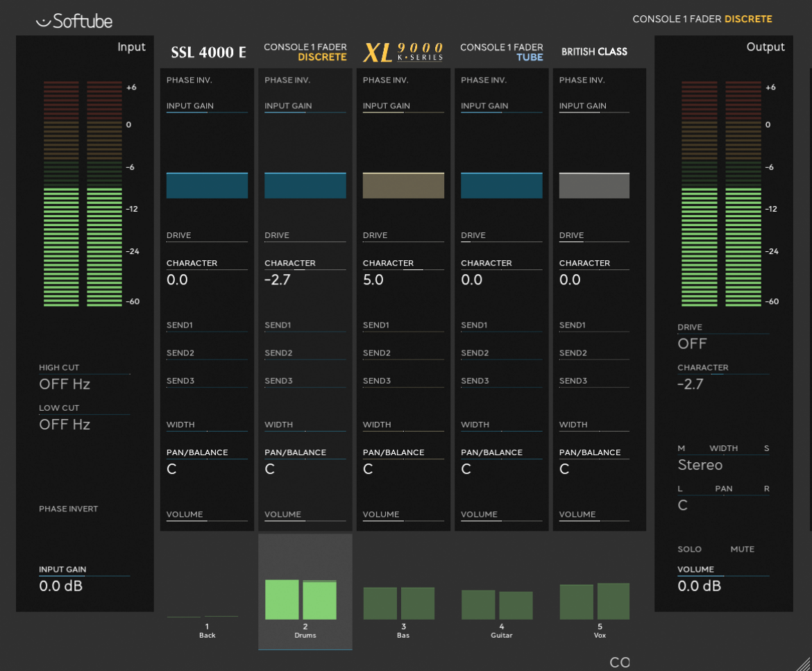Click Character value -2.7 on Discrete channel
812x671 pixels.
click(x=278, y=280)
